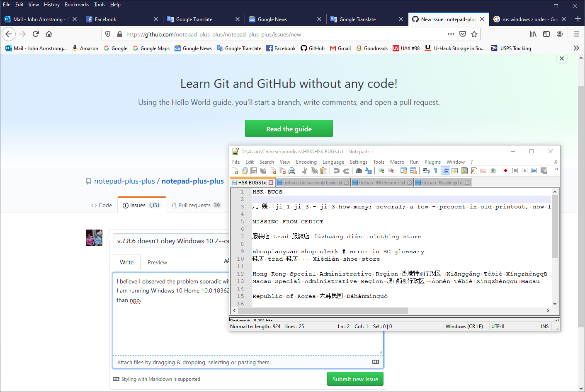585x392 pixels.
Task: Expand the overflow toolbar chevron in Notepad++
Action: (x=556, y=169)
